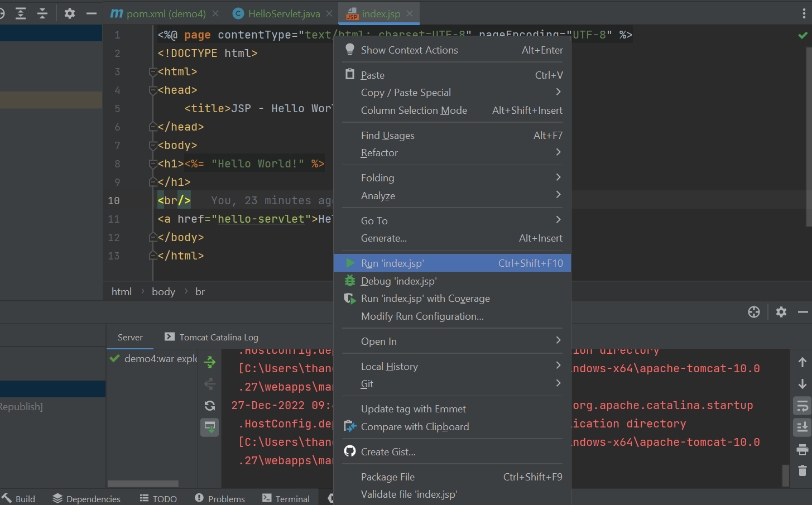The height and width of the screenshot is (505, 812).
Task: Click the green inspection checkmark
Action: (x=803, y=35)
